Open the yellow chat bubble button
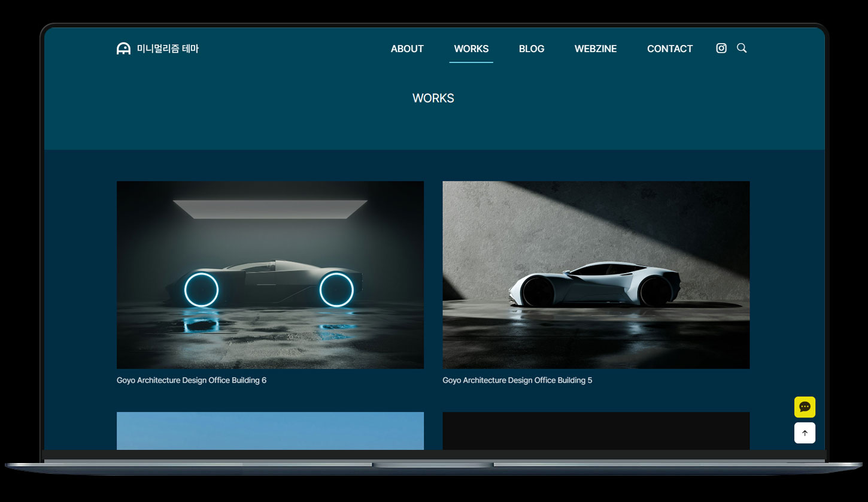Viewport: 868px width, 502px height. click(x=805, y=407)
